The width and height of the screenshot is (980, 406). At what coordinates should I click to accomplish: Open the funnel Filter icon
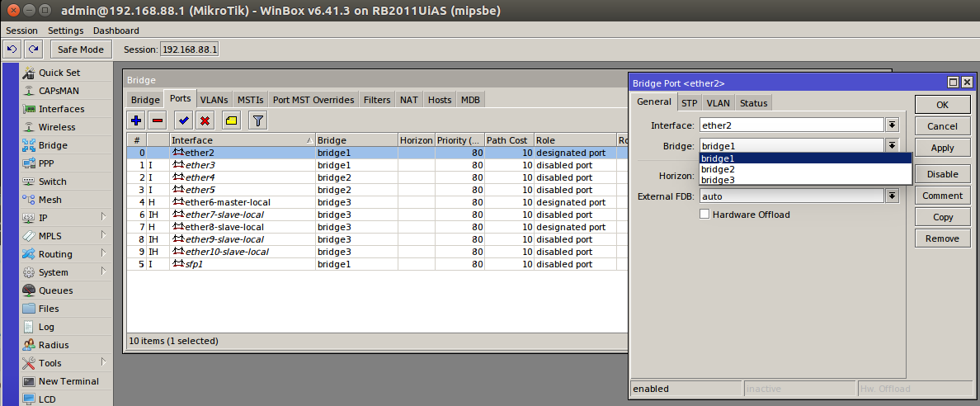tap(257, 121)
